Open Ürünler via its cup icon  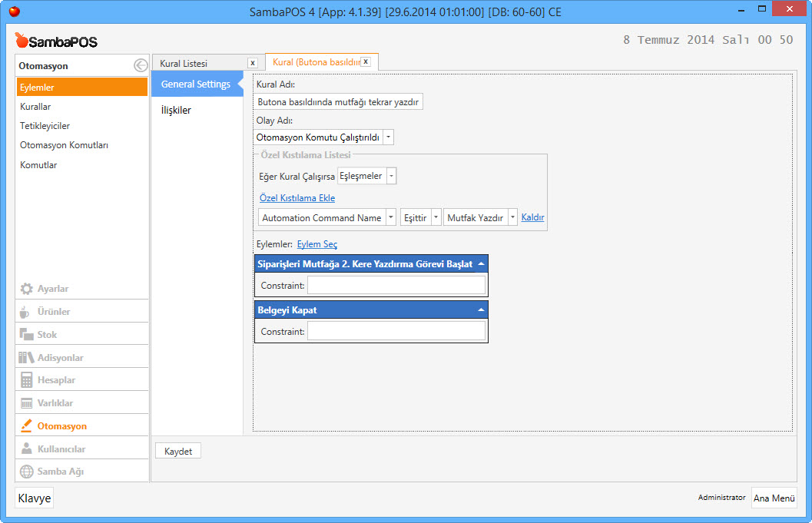coord(26,312)
